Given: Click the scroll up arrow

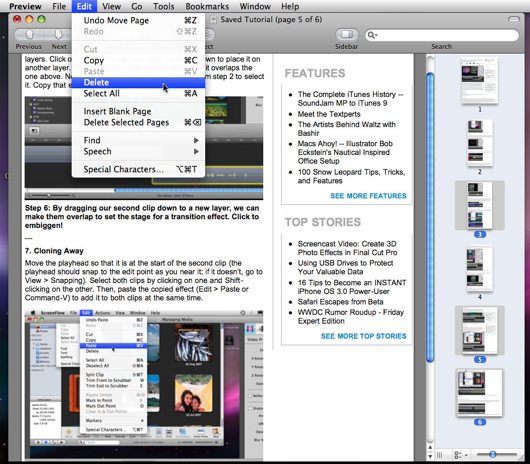Looking at the screenshot, I should tap(430, 447).
